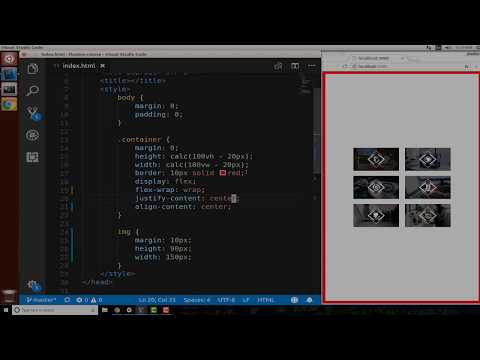Click the feedback smiley in the status bar
This screenshot has width=480, height=360.
pyautogui.click(x=294, y=300)
